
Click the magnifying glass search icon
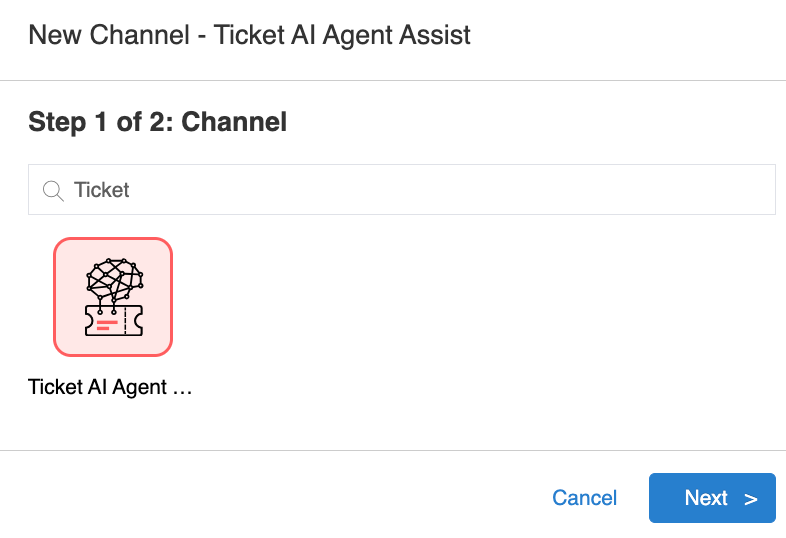coord(53,190)
